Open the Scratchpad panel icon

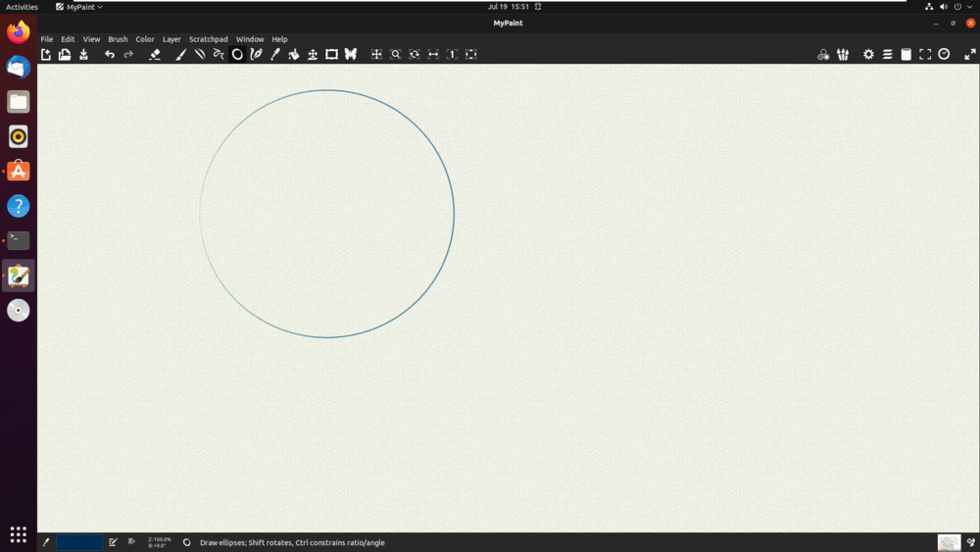(906, 54)
